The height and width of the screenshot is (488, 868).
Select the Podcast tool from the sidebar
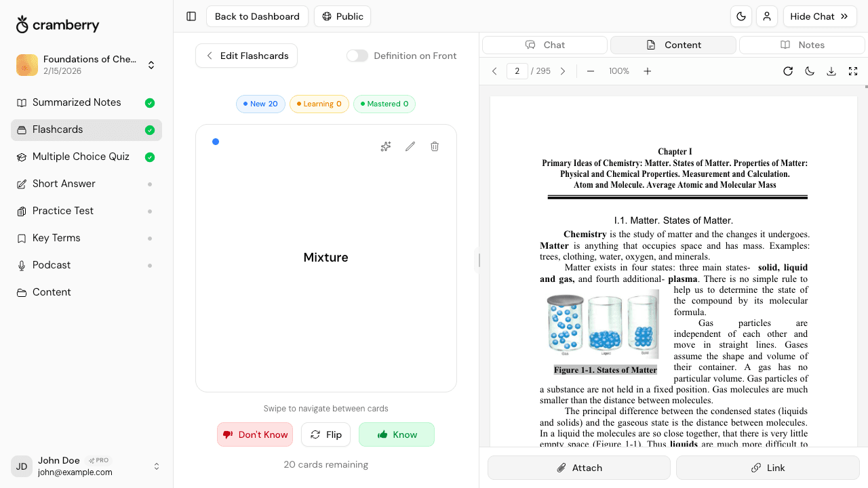tap(52, 265)
